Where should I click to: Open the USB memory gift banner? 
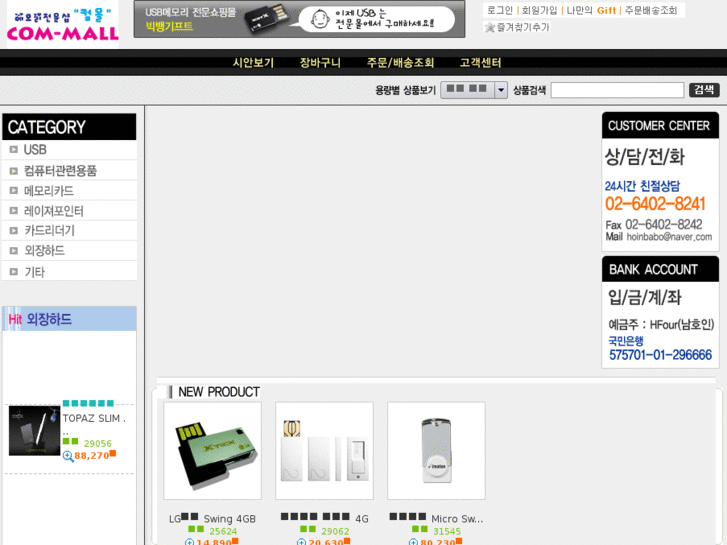299,19
